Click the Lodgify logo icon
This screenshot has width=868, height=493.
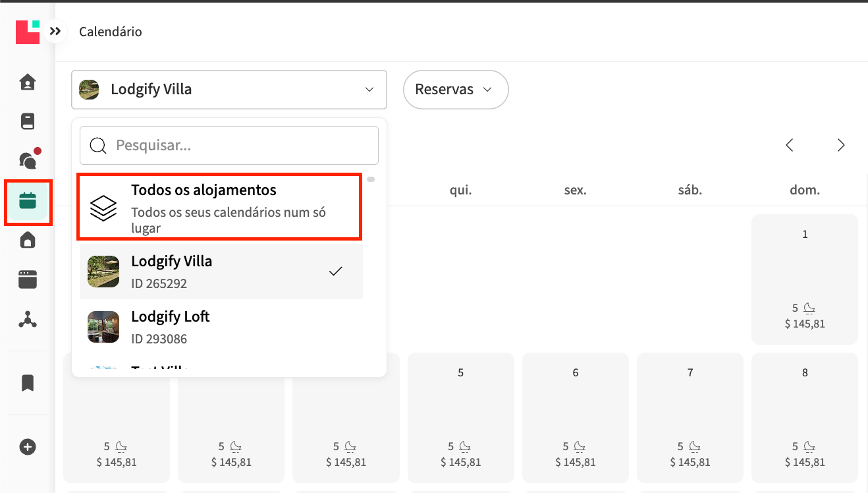pyautogui.click(x=27, y=32)
